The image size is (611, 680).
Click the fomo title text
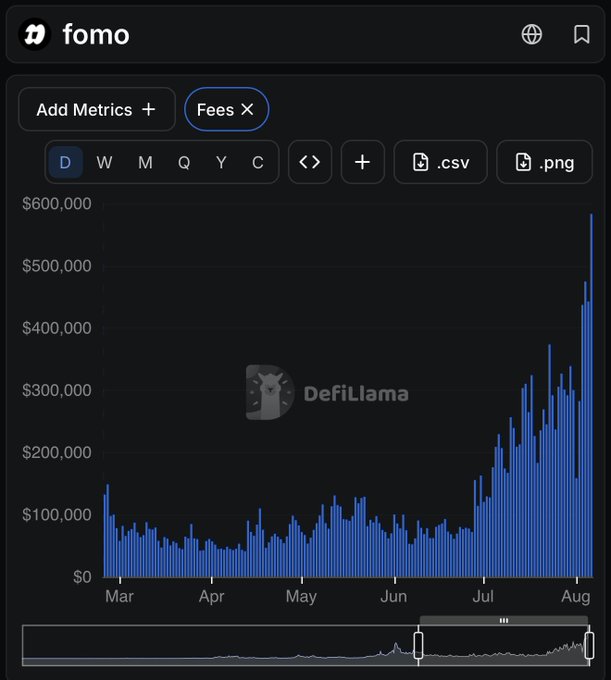click(96, 35)
